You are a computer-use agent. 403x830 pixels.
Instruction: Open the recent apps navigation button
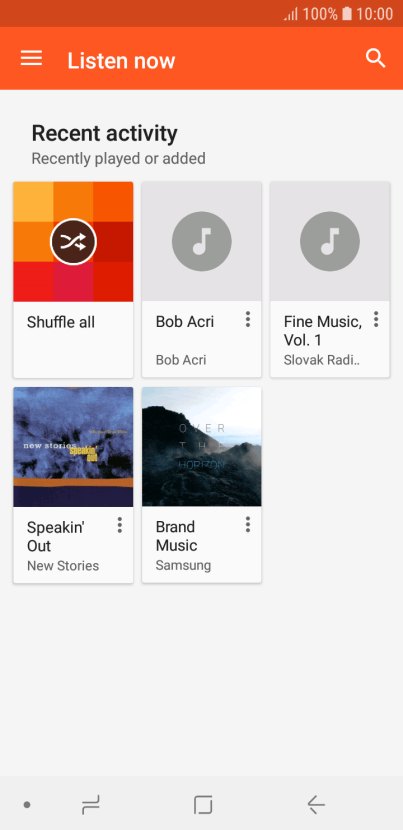tap(91, 806)
